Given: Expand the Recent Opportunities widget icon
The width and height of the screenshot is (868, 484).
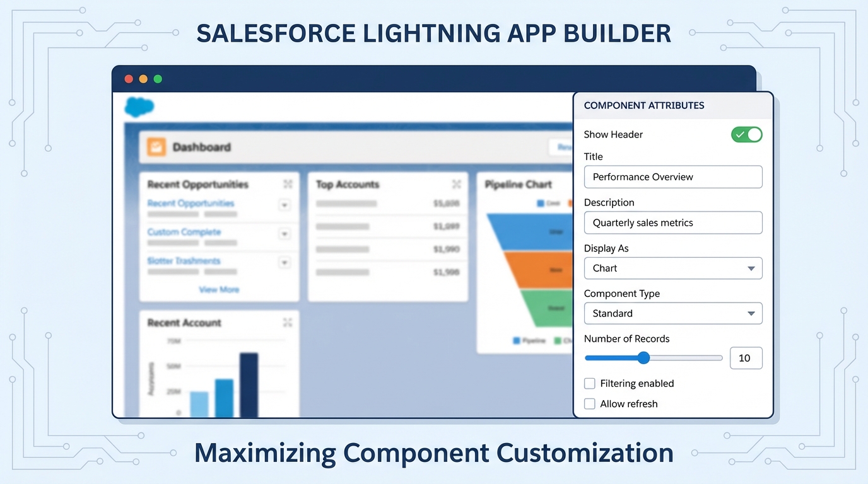Looking at the screenshot, I should point(288,185).
